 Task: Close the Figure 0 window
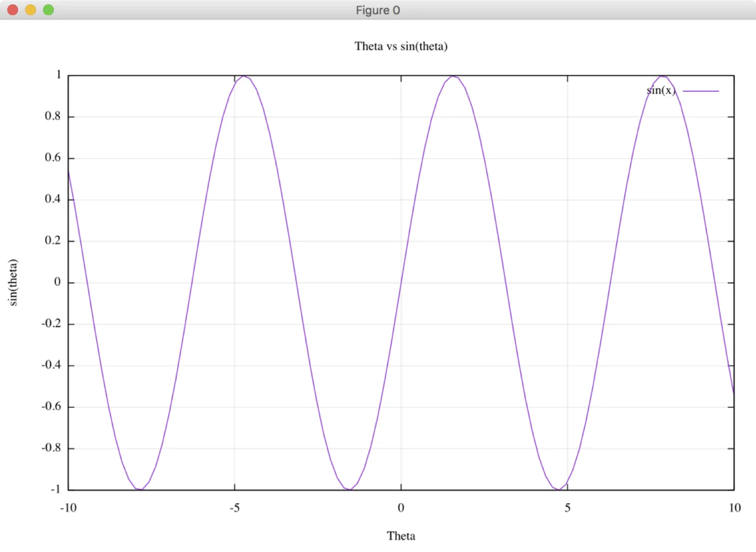pos(13,10)
